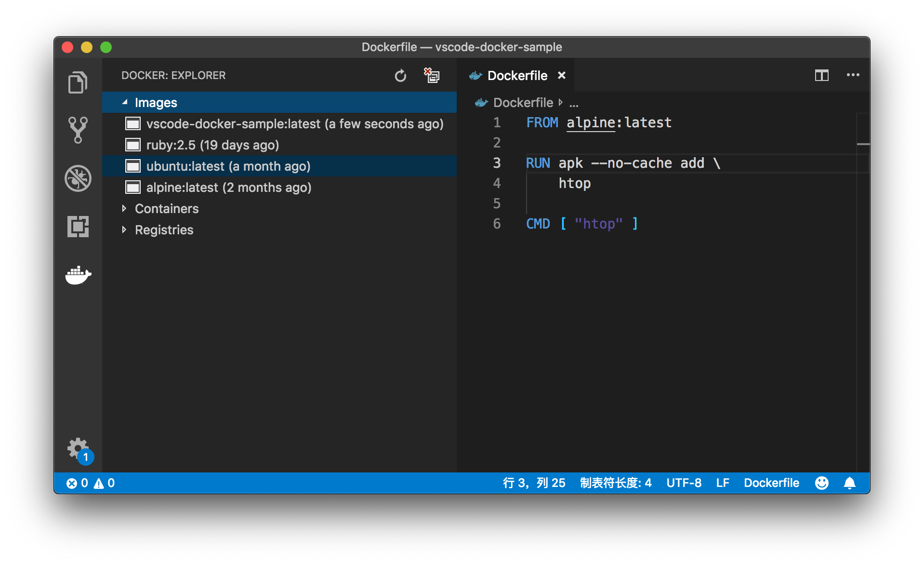
Task: Open the editor More Actions ellipsis
Action: pos(853,75)
